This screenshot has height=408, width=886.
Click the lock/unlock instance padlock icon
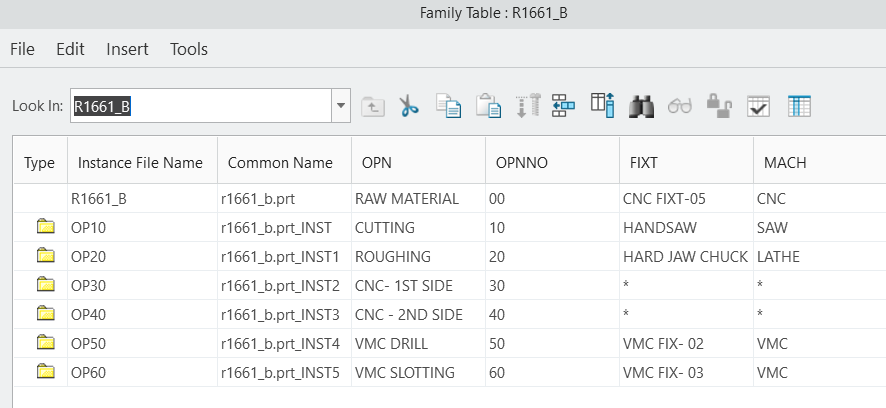pyautogui.click(x=719, y=106)
